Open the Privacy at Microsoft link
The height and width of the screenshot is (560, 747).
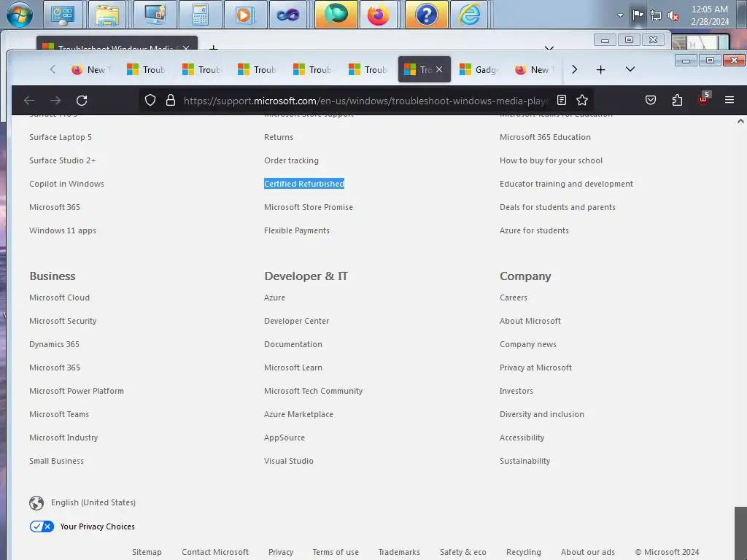(535, 367)
